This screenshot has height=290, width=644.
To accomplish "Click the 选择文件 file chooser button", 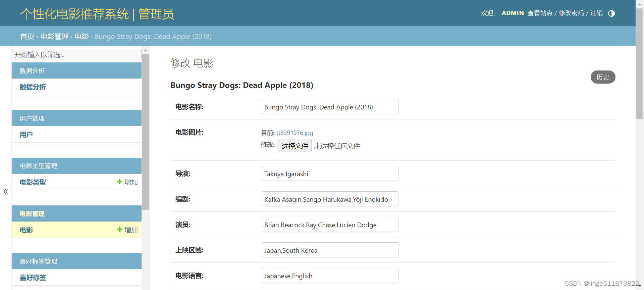I will [x=294, y=146].
